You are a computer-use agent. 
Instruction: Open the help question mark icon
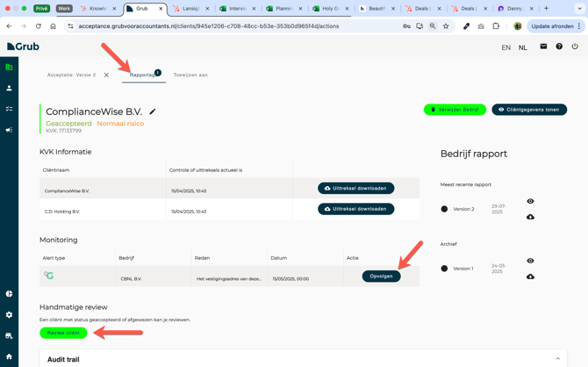(x=559, y=47)
